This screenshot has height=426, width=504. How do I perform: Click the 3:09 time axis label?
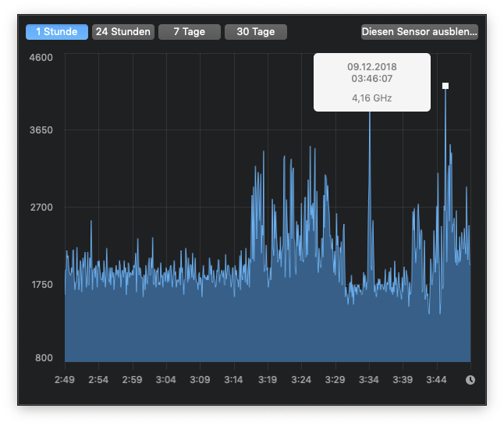(x=200, y=380)
